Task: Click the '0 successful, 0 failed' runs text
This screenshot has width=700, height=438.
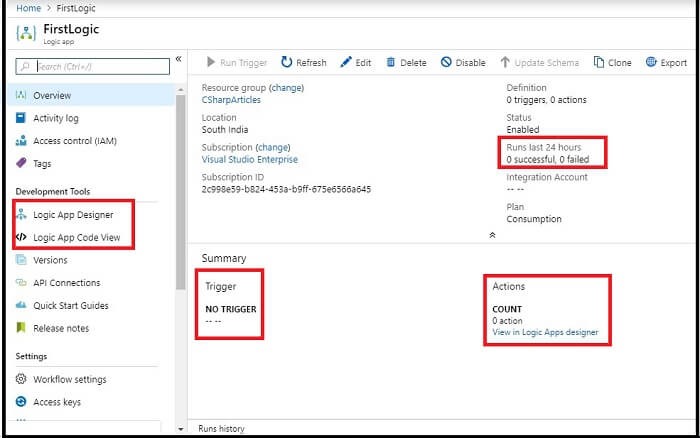Action: click(x=548, y=159)
